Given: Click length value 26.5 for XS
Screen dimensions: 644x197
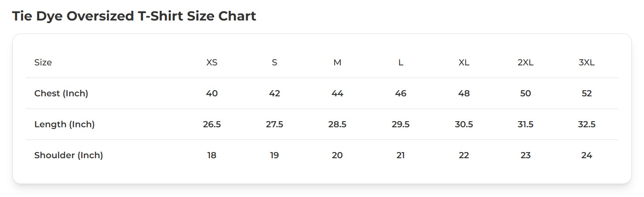Looking at the screenshot, I should [x=212, y=124].
